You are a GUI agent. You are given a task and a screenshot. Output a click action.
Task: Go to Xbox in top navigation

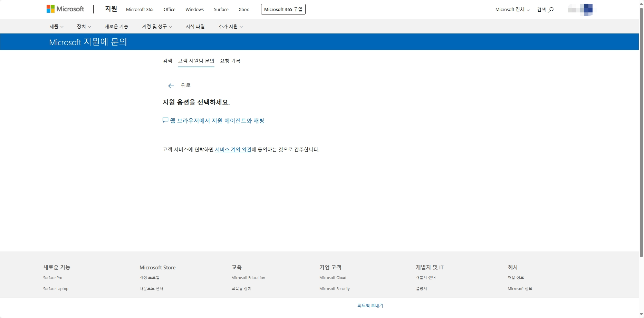(244, 10)
